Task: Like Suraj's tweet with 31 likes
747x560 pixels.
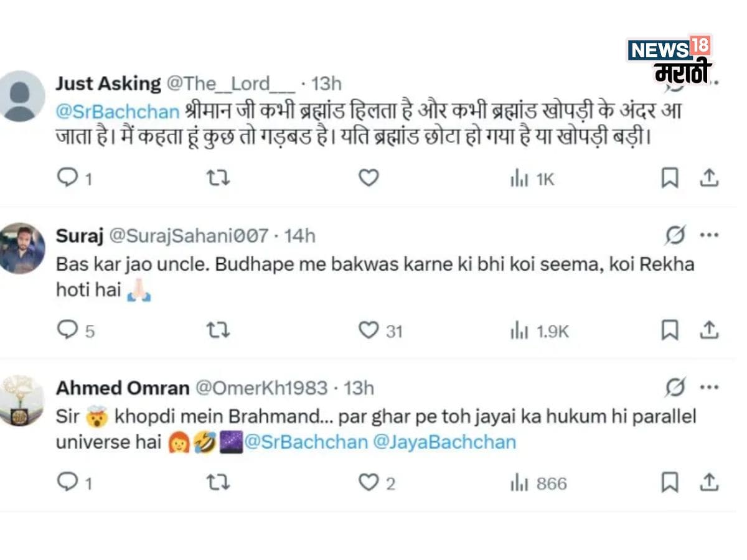Action: [369, 330]
